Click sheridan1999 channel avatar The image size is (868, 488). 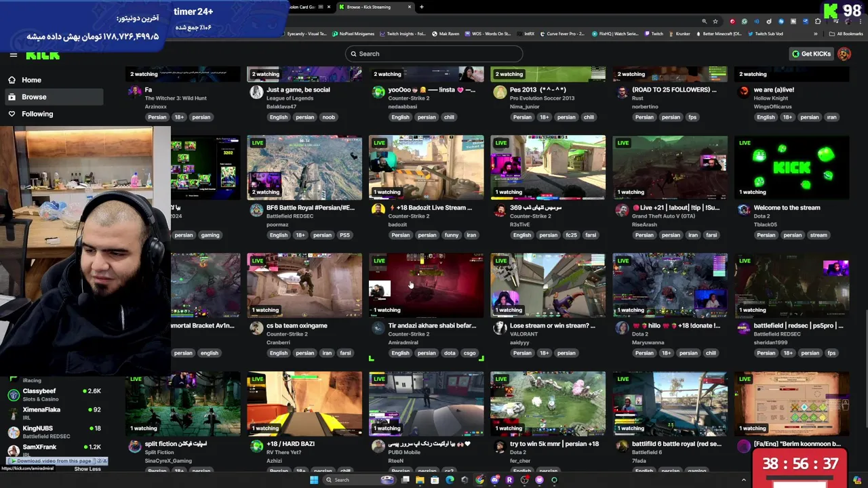(744, 328)
